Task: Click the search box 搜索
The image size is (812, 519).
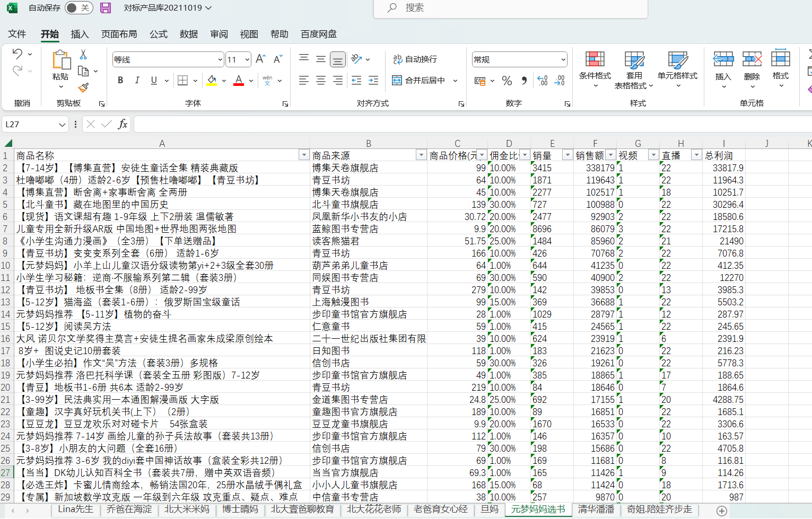Action: (x=511, y=8)
